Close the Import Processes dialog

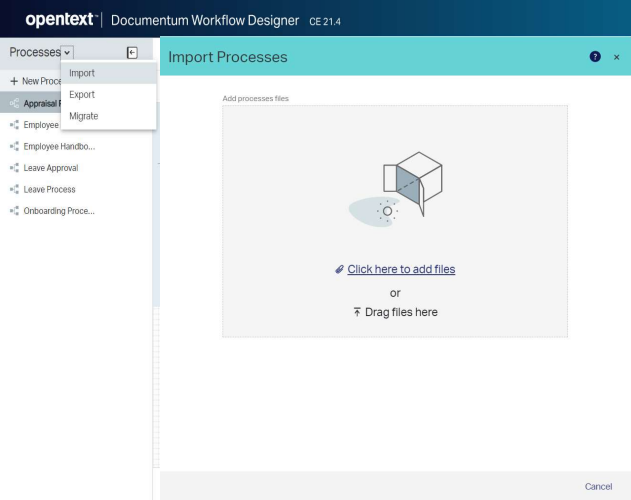tap(616, 57)
